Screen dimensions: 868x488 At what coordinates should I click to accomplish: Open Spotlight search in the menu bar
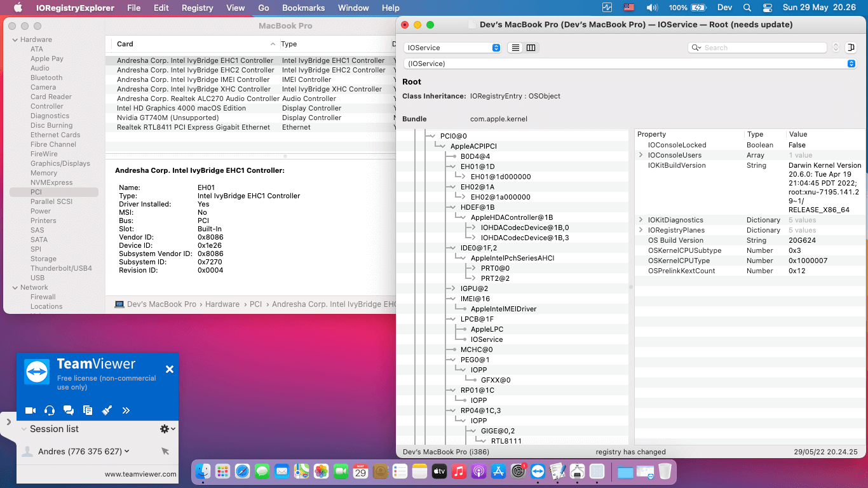747,8
